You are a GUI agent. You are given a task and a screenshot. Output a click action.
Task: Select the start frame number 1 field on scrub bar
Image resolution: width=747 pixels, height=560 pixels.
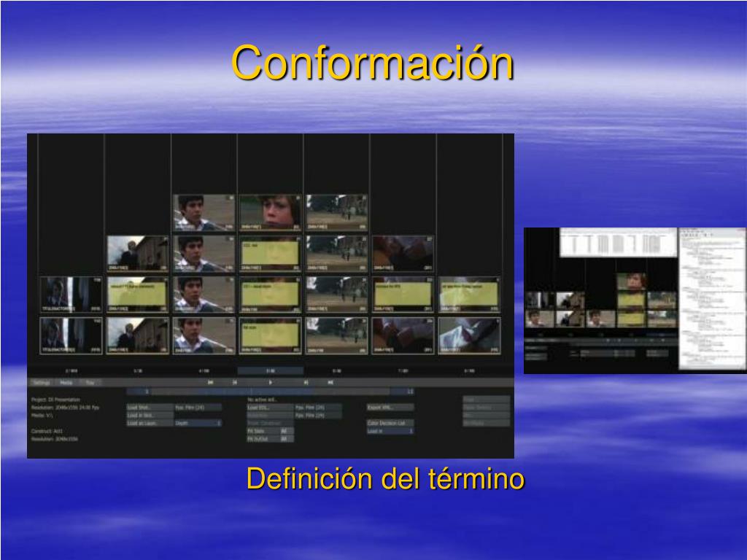point(138,392)
